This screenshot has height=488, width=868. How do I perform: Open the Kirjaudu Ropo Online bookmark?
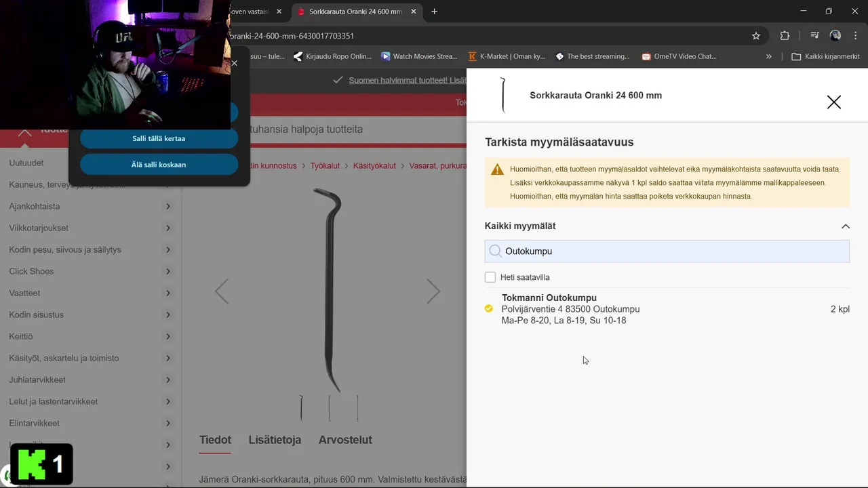pyautogui.click(x=333, y=56)
